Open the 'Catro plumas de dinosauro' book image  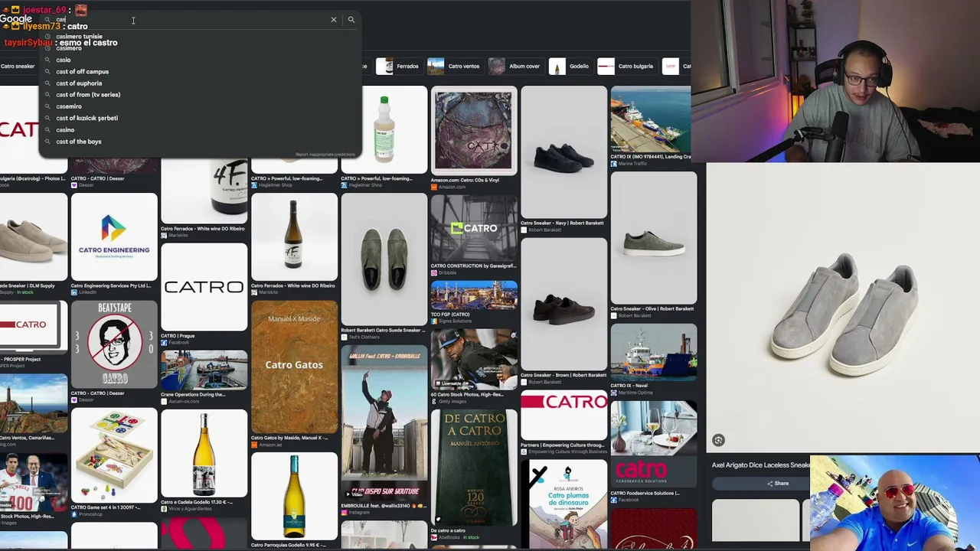click(x=564, y=504)
